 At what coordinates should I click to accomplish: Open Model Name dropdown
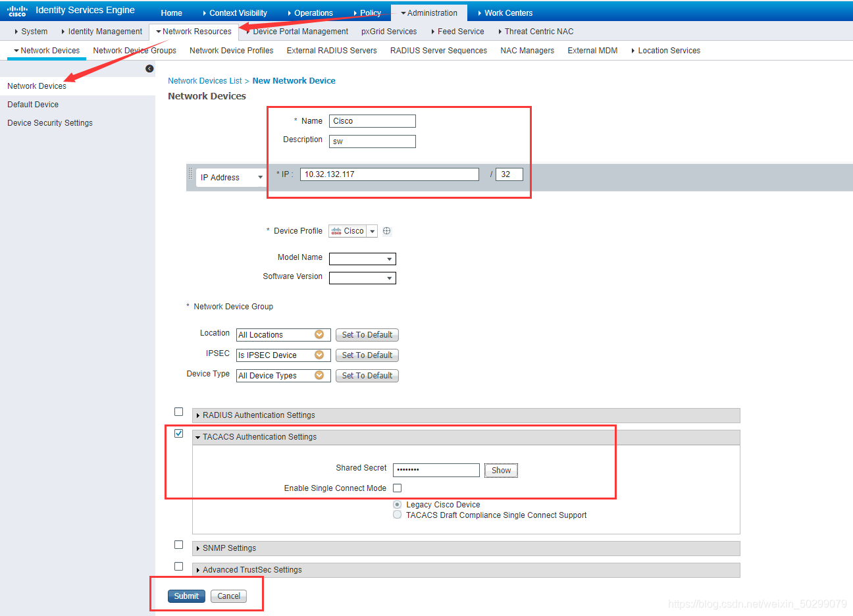[x=363, y=259]
